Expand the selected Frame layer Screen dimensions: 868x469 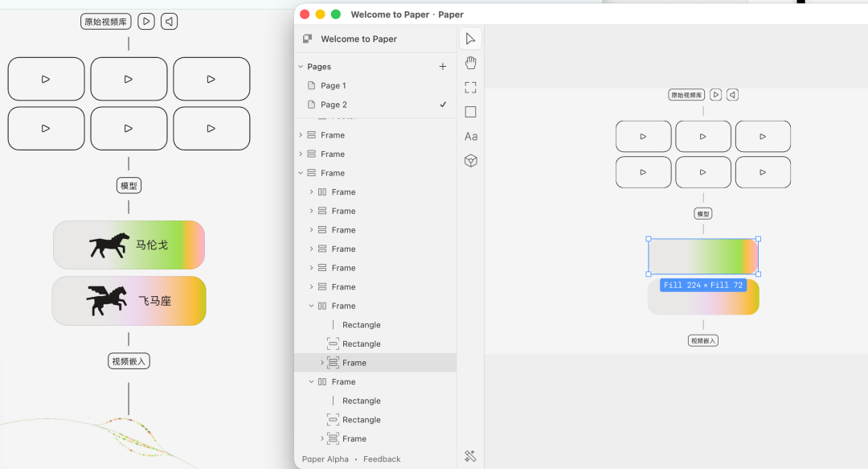click(322, 363)
